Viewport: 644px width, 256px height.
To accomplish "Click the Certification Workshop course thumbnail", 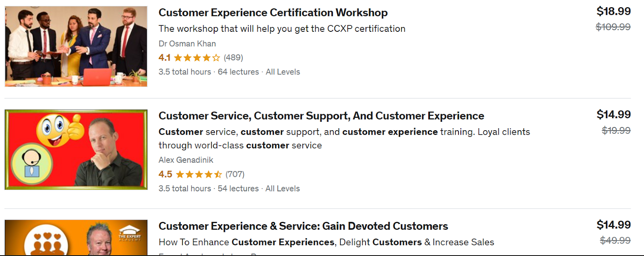I will click(76, 46).
